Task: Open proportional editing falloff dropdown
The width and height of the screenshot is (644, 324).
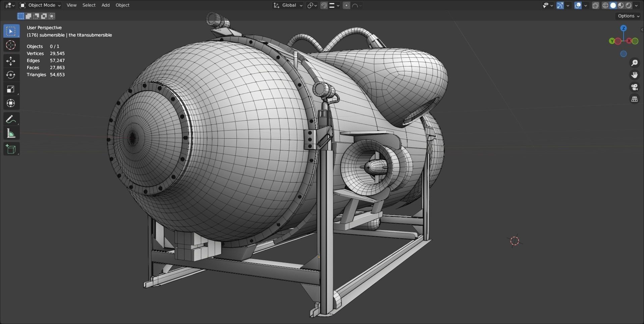Action: pos(357,5)
